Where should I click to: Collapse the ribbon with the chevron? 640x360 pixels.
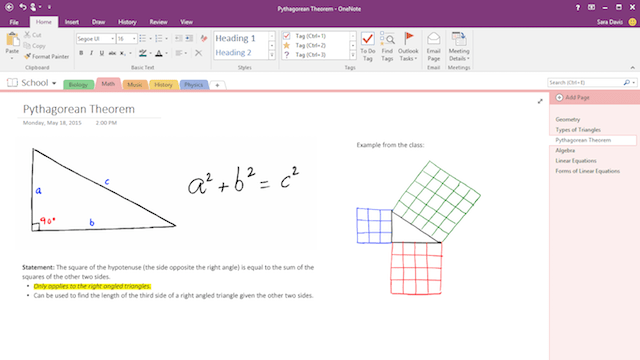pos(633,68)
